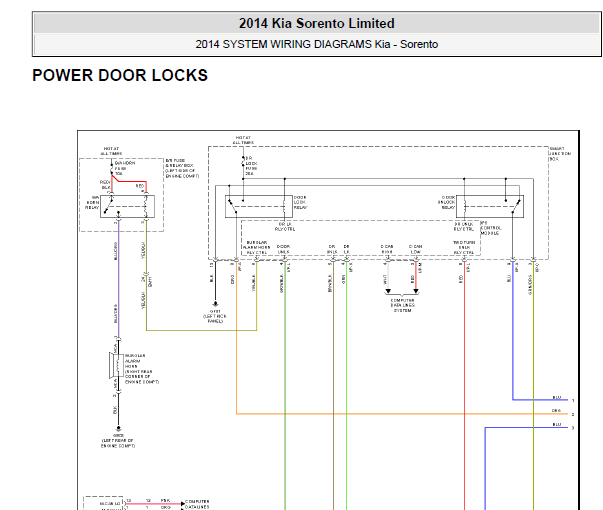The height and width of the screenshot is (510, 603).
Task: Select the 'SMART JUNCTION BOX' label
Action: click(x=560, y=153)
